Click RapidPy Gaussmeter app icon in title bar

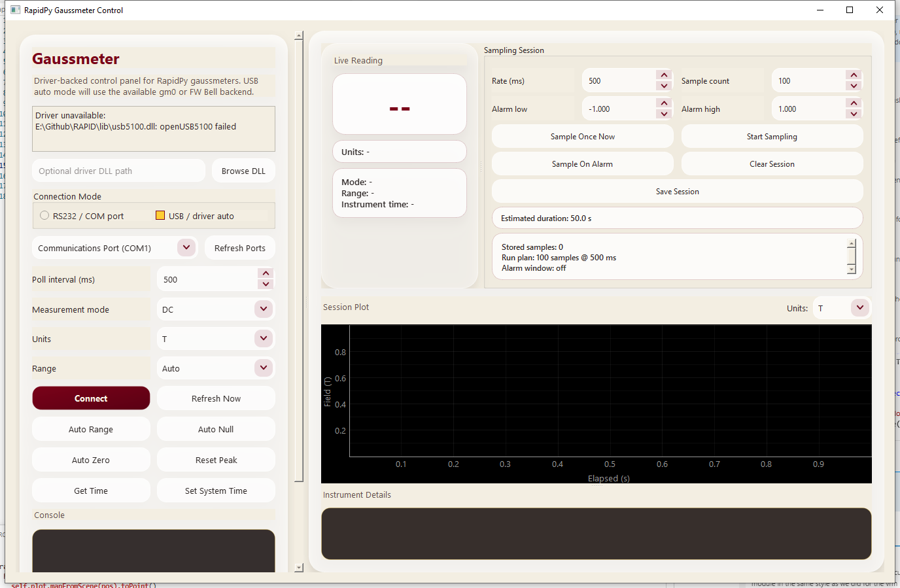coord(16,10)
